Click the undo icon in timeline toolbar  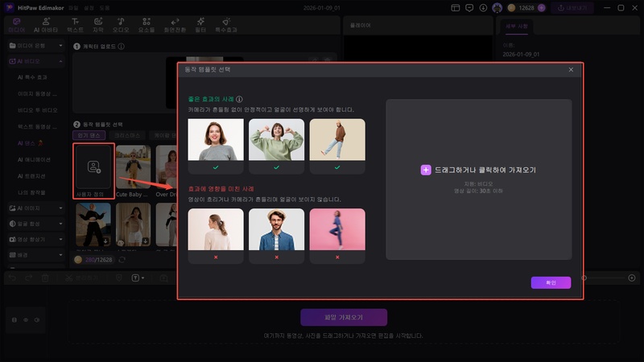(12, 278)
